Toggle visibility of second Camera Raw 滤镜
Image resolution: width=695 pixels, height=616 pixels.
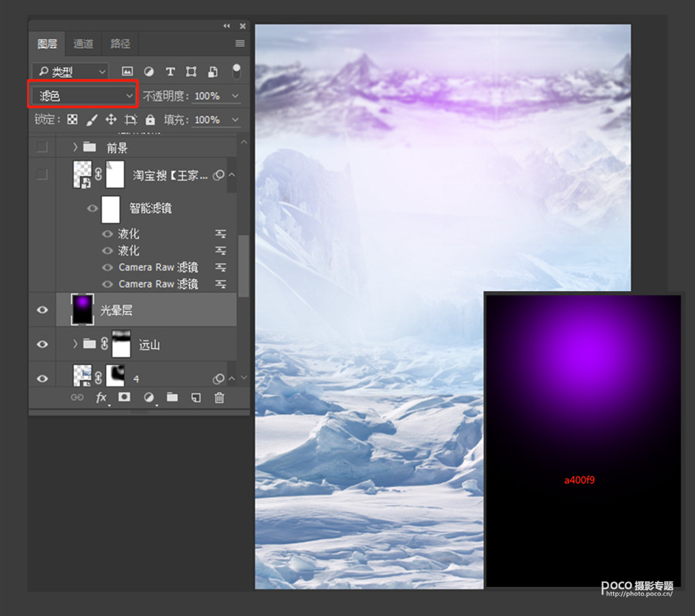107,284
